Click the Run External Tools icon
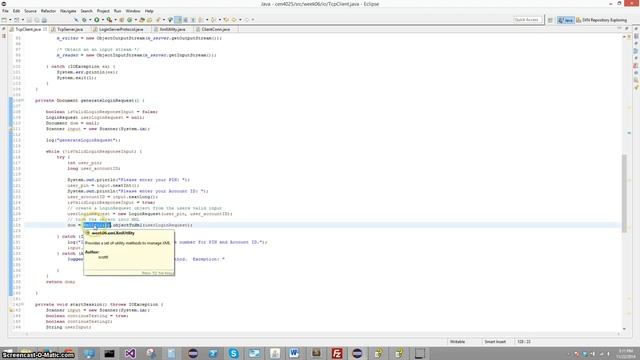This screenshot has height=360, width=640. (x=109, y=20)
